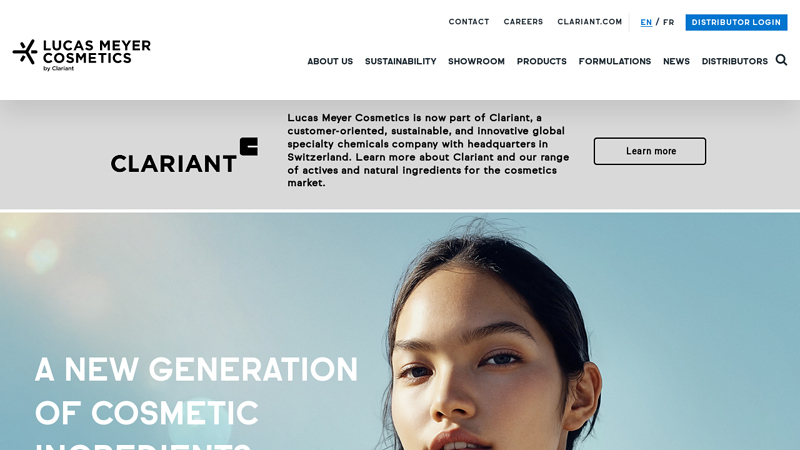Open the Sustainability menu
Image resolution: width=800 pixels, height=450 pixels.
point(401,61)
